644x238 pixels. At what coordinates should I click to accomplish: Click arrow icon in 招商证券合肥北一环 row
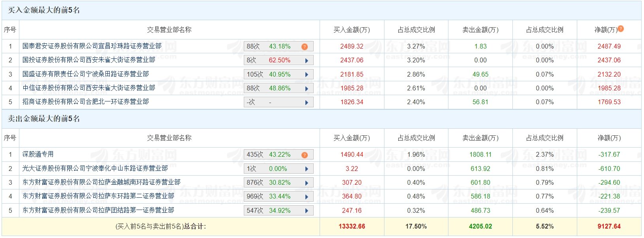coord(307,103)
